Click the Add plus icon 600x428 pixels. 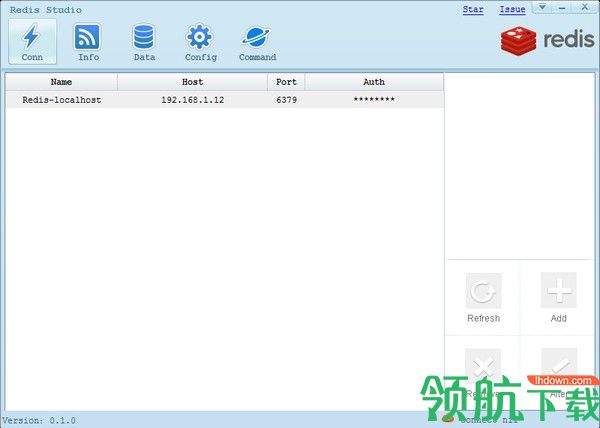[558, 290]
